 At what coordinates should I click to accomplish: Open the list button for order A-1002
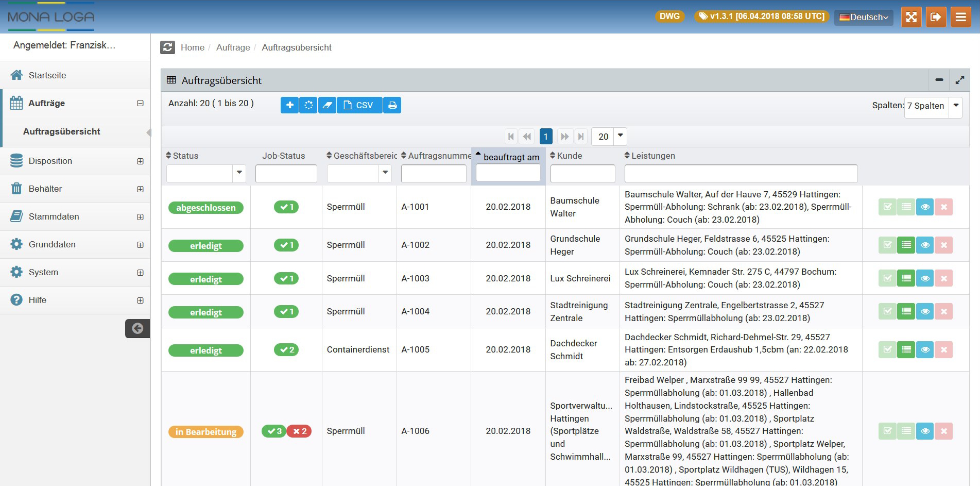coord(906,245)
